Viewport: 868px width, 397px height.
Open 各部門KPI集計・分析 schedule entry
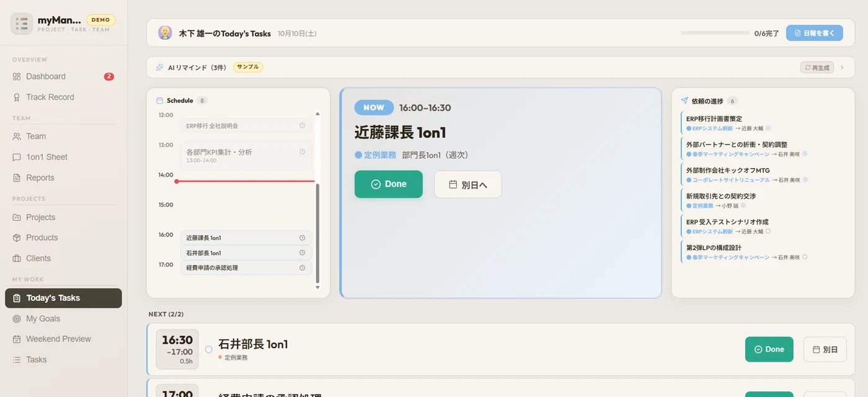click(246, 156)
